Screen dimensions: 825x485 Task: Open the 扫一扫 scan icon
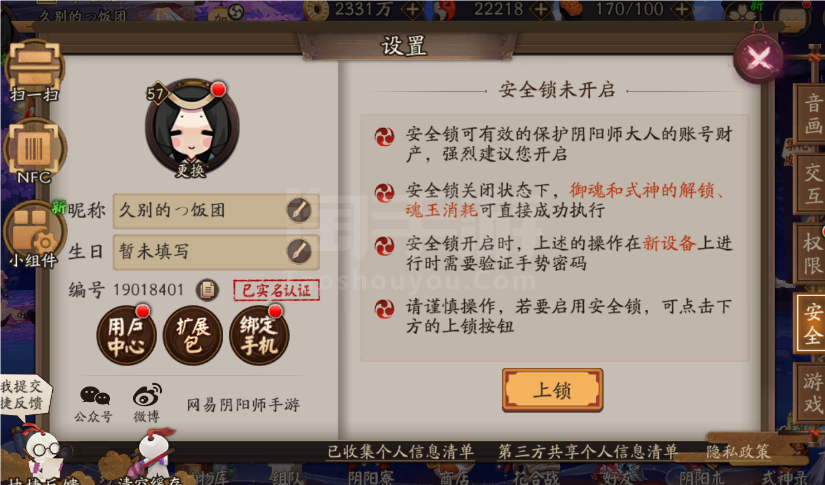click(35, 67)
